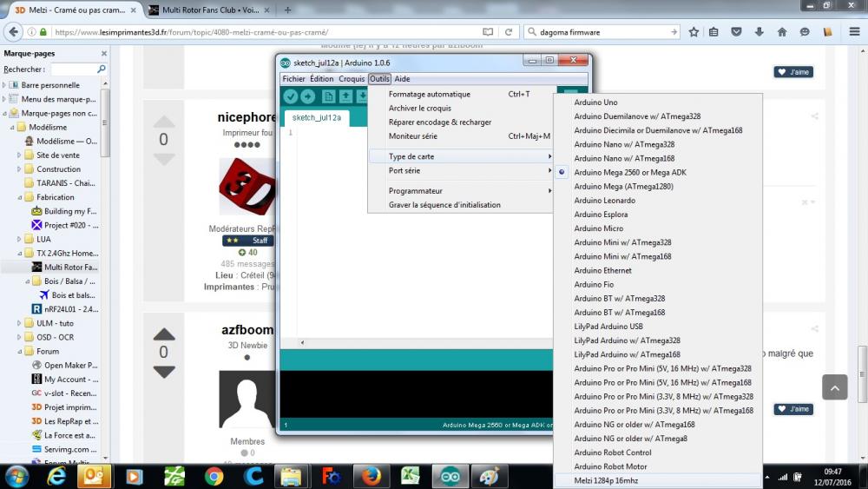
Task: Click the bookmarks search magnifier icon
Action: coord(102,69)
